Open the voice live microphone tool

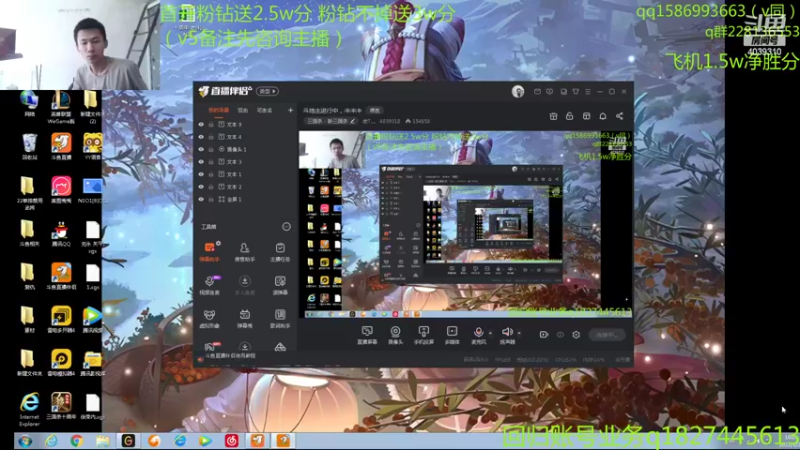pos(209,285)
